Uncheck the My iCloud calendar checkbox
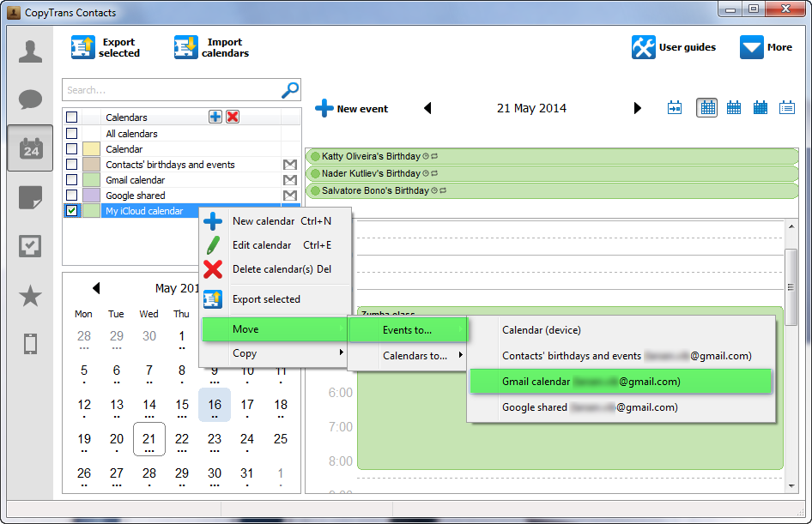Screen dimensions: 812x524 [x=71, y=210]
